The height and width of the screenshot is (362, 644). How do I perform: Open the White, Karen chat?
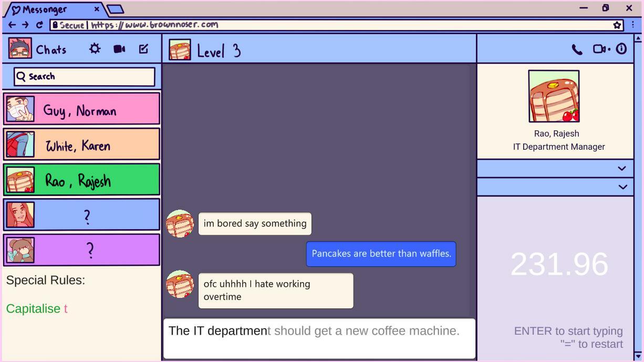pyautogui.click(x=81, y=144)
